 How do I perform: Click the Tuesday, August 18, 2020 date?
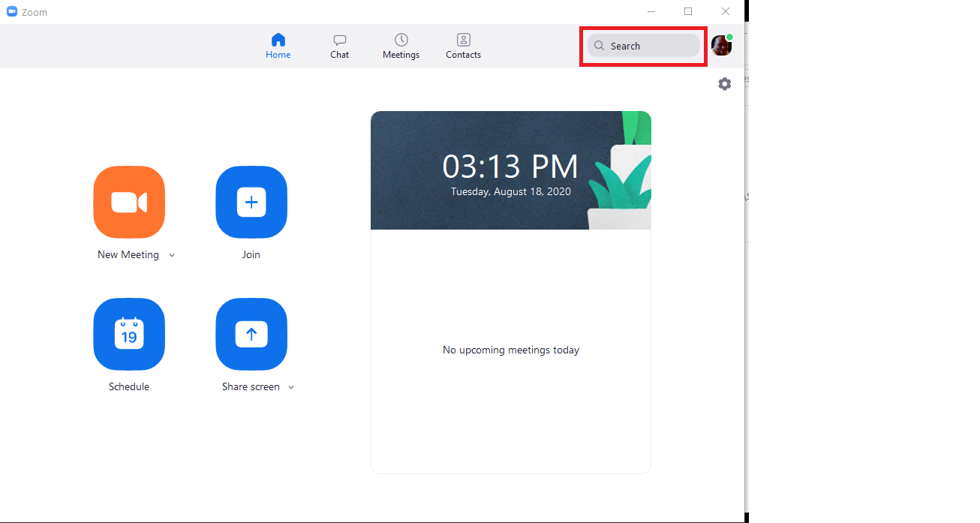(511, 191)
